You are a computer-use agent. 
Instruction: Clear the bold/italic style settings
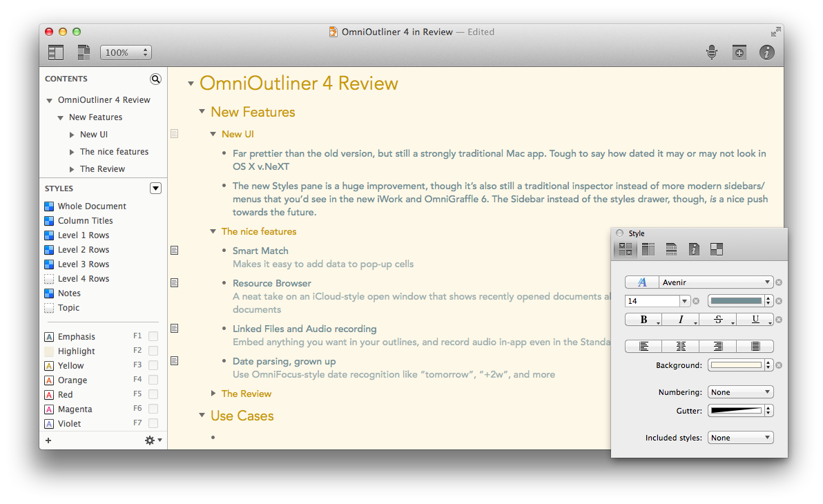coord(779,320)
